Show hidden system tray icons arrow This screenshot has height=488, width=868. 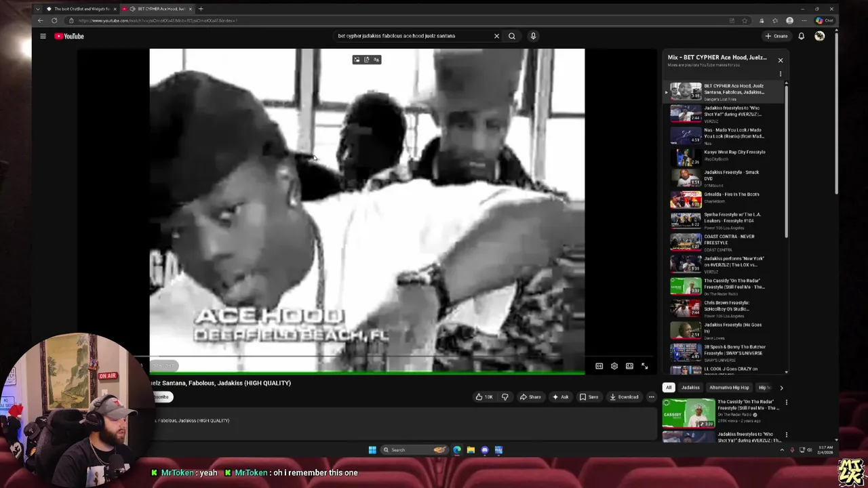[x=781, y=450]
